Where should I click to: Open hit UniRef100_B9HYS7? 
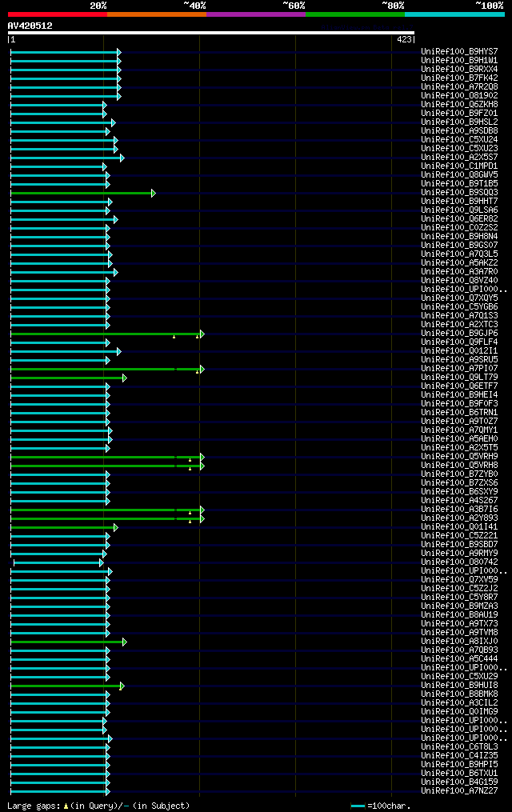click(x=459, y=52)
